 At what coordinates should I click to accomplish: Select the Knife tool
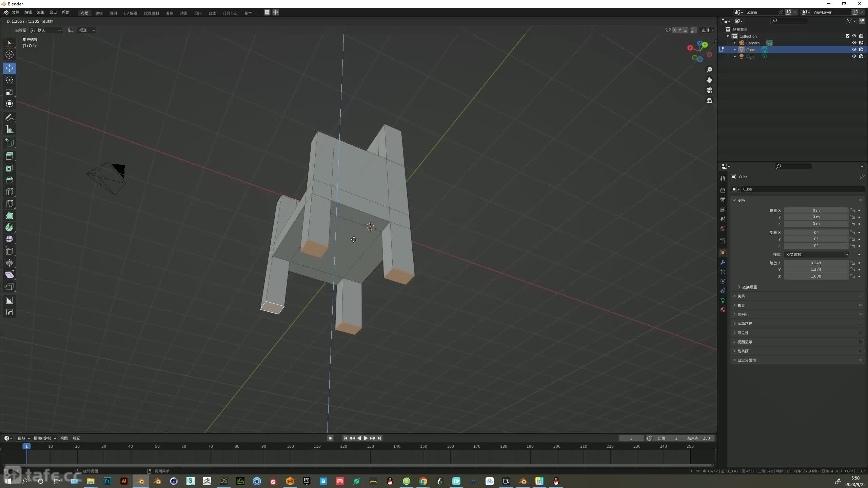coord(9,204)
